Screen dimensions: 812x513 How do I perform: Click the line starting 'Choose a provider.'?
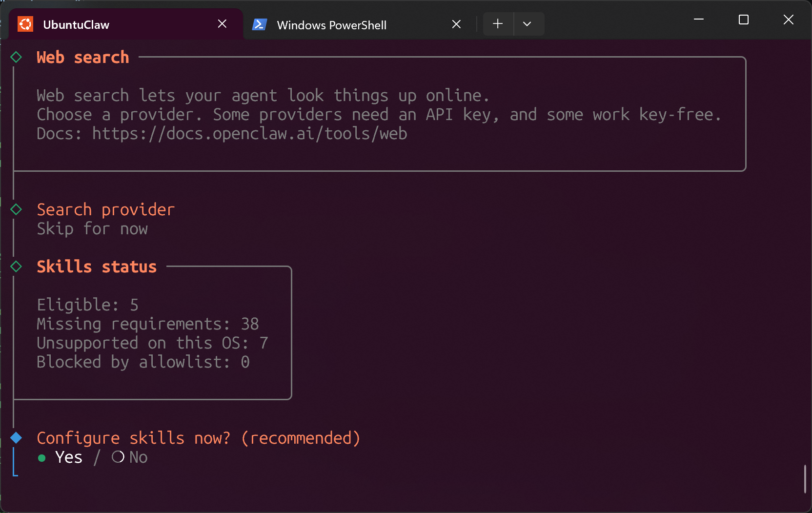pos(379,115)
